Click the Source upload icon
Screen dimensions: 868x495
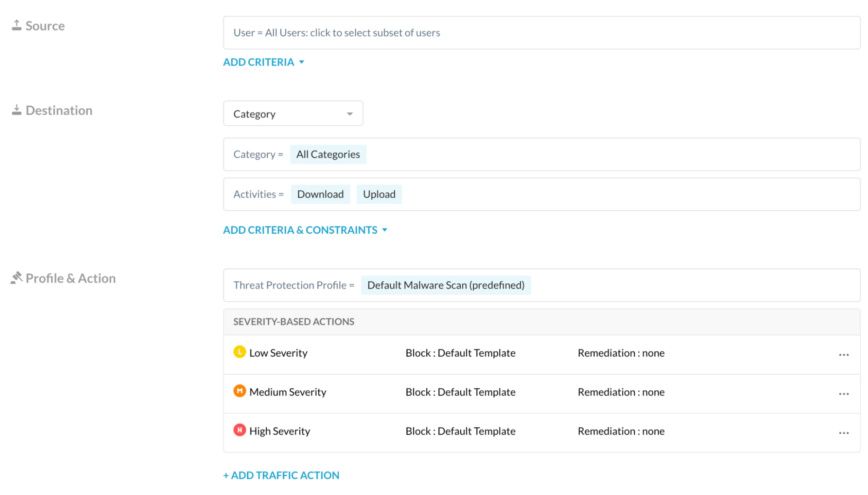click(x=17, y=26)
